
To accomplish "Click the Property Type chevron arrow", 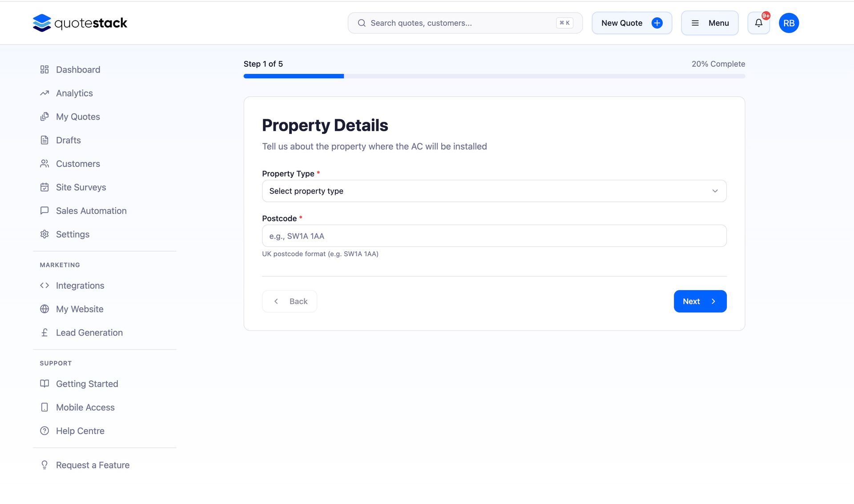I will point(715,191).
